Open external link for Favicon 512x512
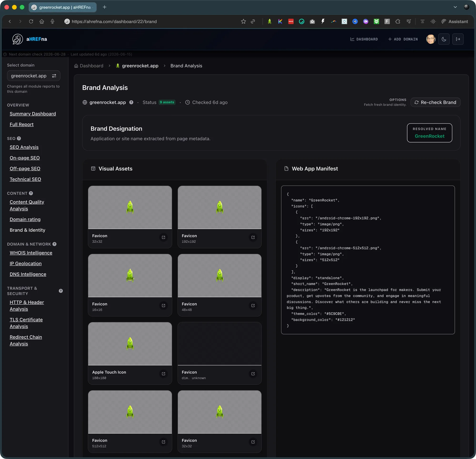The height and width of the screenshot is (459, 476). point(164,442)
